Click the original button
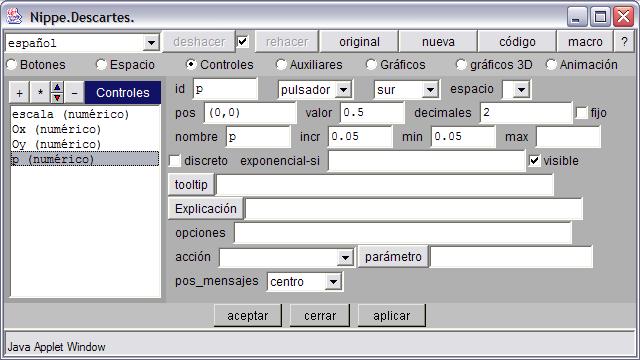 [359, 42]
